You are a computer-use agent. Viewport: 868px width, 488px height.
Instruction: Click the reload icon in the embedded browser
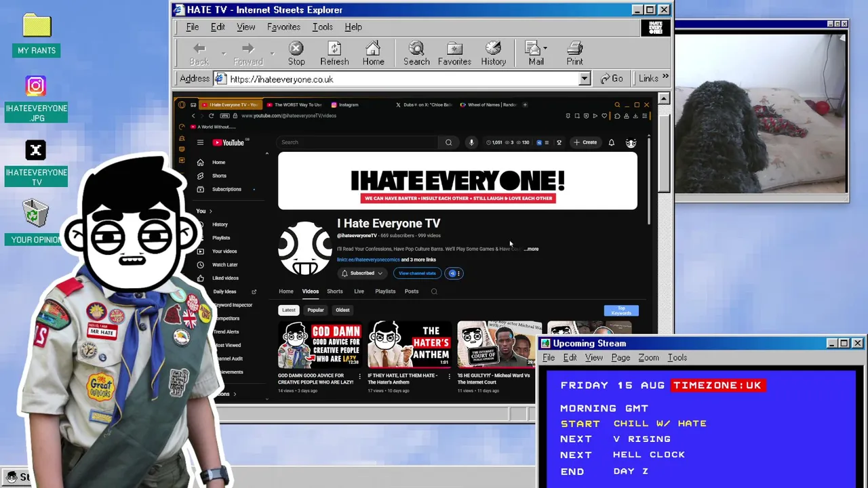point(211,116)
